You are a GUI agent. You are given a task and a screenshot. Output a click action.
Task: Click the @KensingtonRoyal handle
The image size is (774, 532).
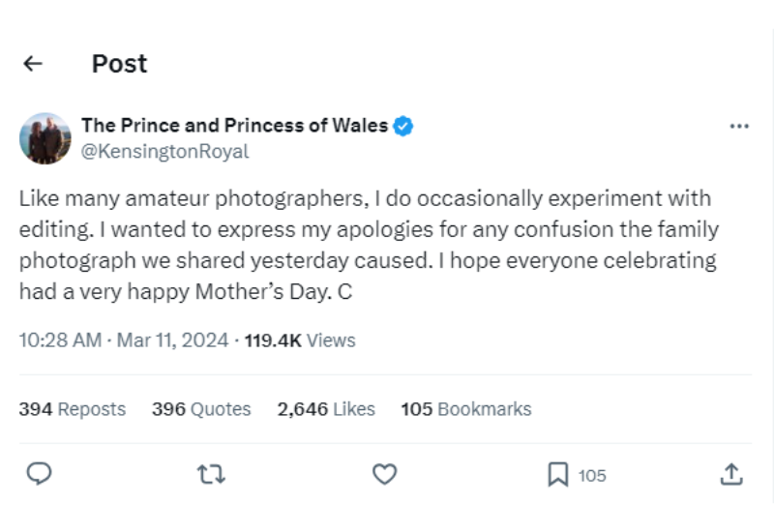click(x=164, y=152)
